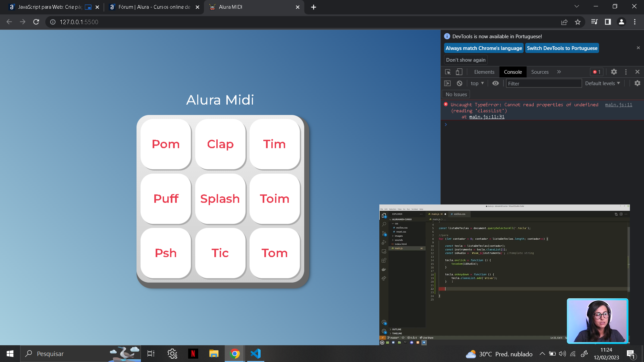Go back with the browser back arrow
The image size is (644, 362).
(x=9, y=22)
